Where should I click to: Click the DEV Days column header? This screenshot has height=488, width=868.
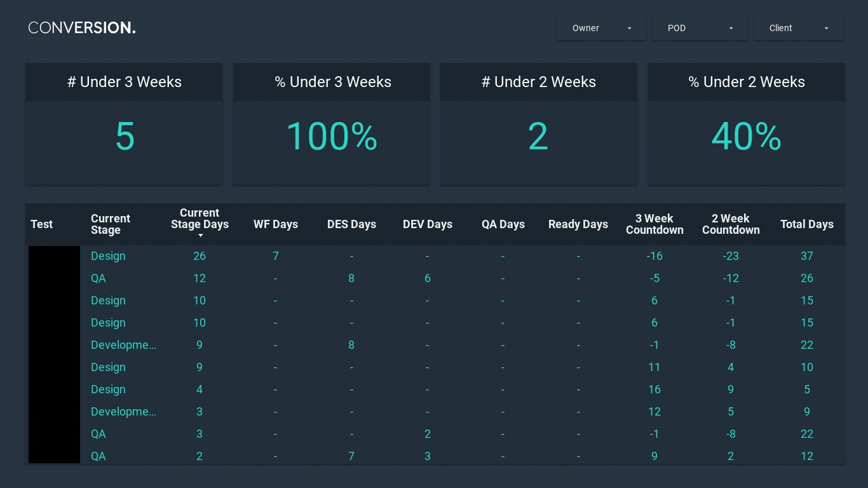[427, 224]
